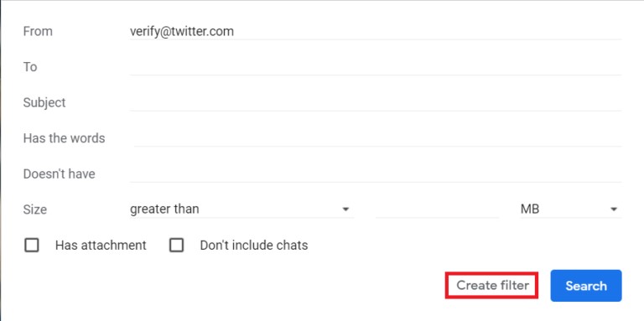Viewport: 644px width, 321px height.
Task: Enable the Has attachment checkbox
Action: (x=32, y=246)
